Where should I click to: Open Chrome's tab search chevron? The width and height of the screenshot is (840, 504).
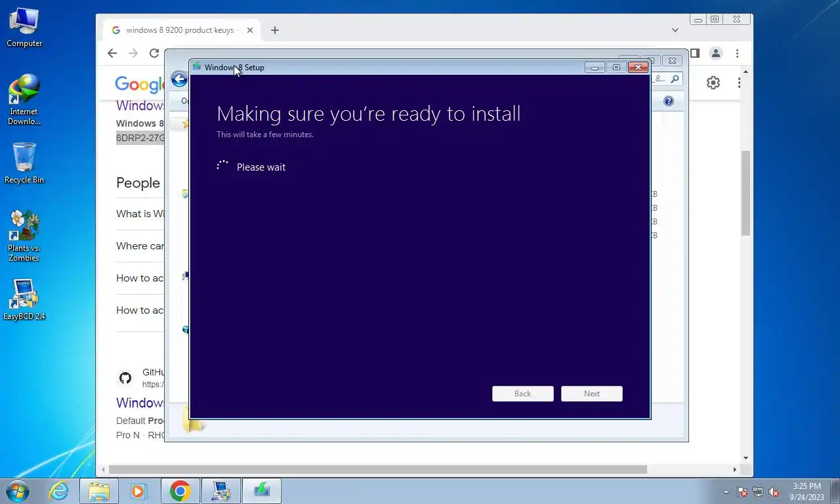click(x=675, y=30)
